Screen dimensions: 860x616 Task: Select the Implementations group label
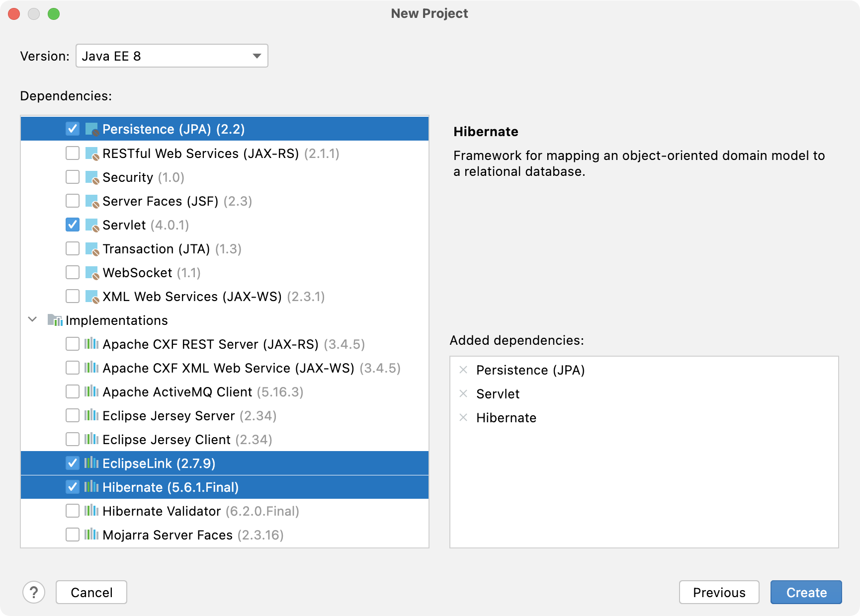[x=117, y=320]
